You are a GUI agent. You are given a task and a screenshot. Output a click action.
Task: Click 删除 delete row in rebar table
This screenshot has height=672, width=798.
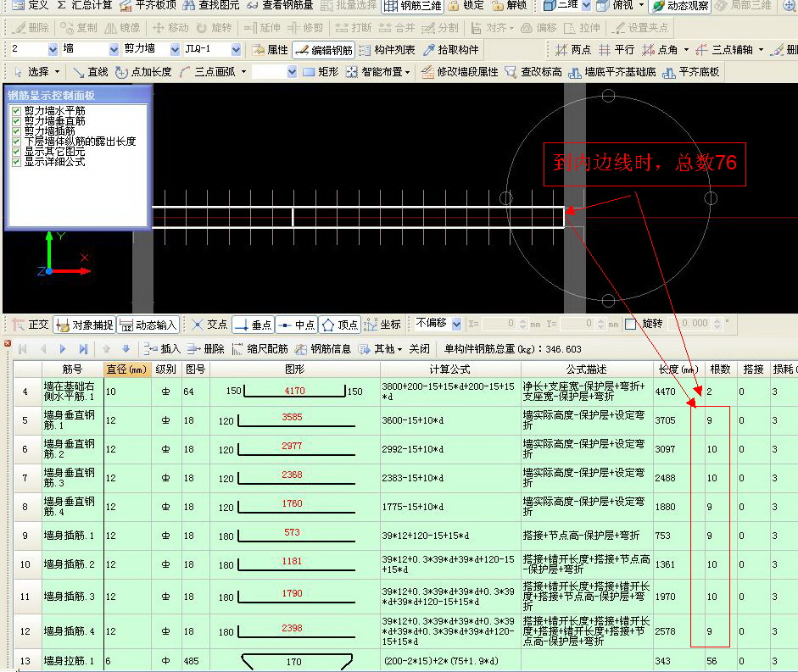205,349
